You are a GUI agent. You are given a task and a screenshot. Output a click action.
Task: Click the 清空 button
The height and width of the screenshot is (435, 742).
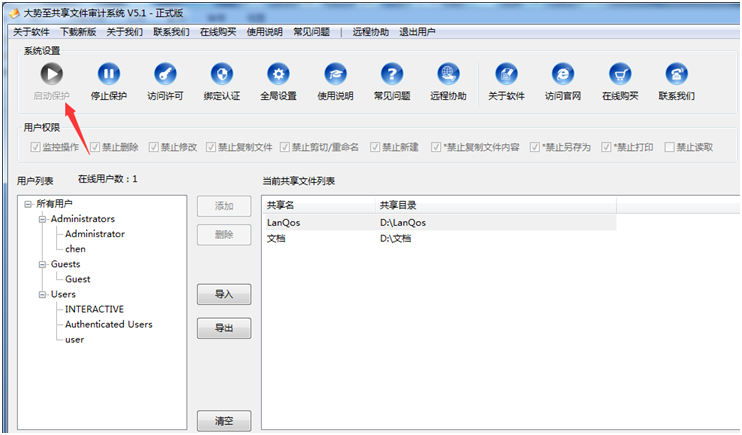pos(224,421)
